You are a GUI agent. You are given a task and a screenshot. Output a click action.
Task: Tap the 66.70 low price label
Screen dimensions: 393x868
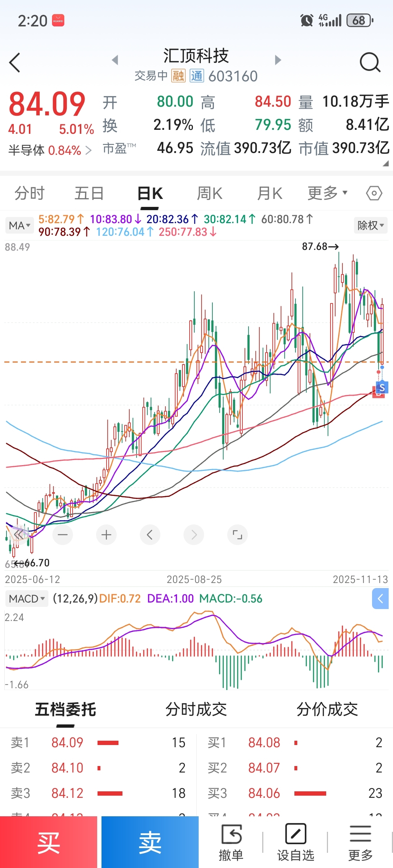32,563
